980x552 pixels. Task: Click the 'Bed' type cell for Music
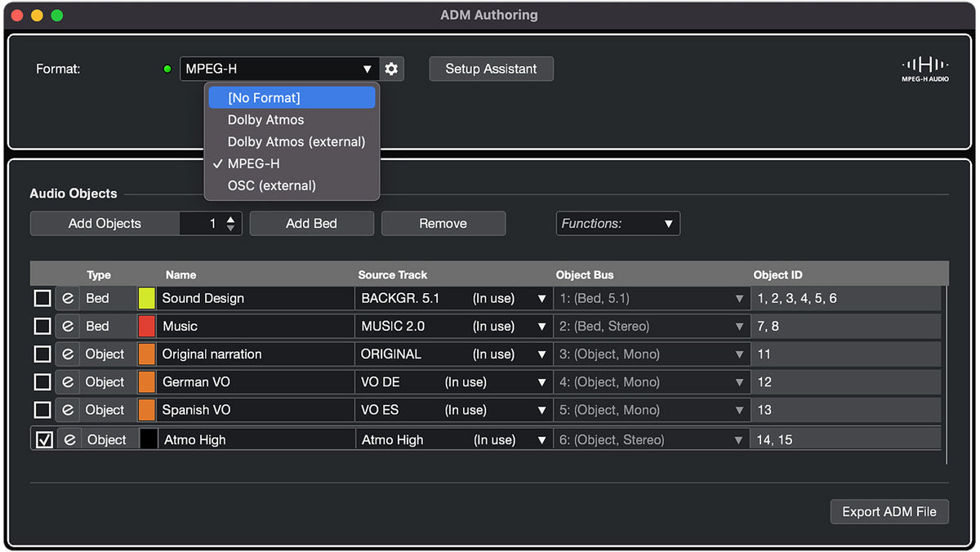coord(108,327)
